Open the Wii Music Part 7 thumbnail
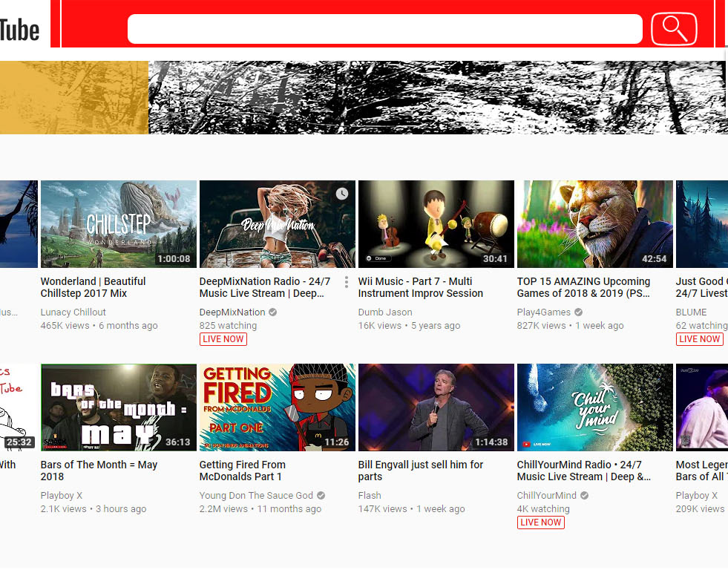Screen dimensions: 728x570 (x=436, y=224)
